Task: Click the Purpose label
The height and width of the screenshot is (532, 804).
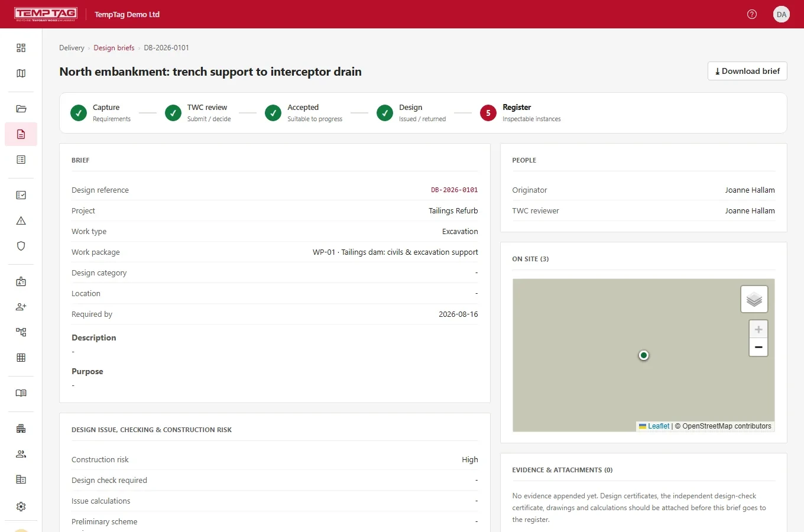Action: point(87,372)
